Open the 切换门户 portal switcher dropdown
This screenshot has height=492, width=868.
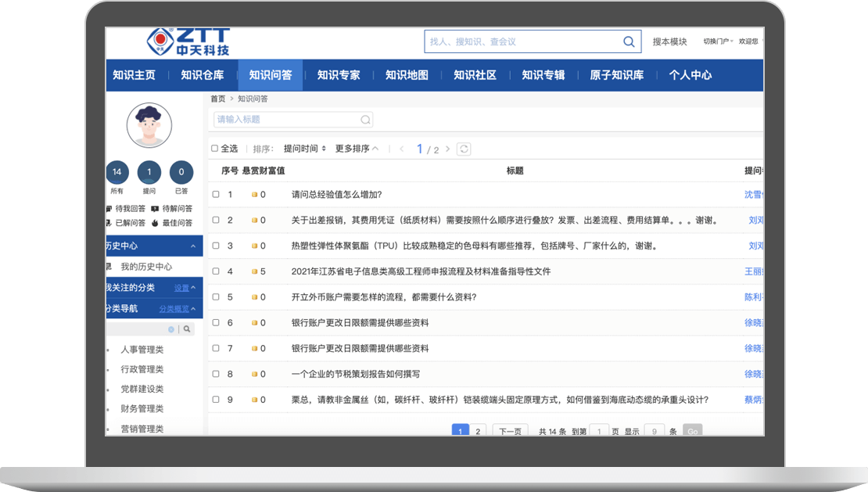(716, 42)
